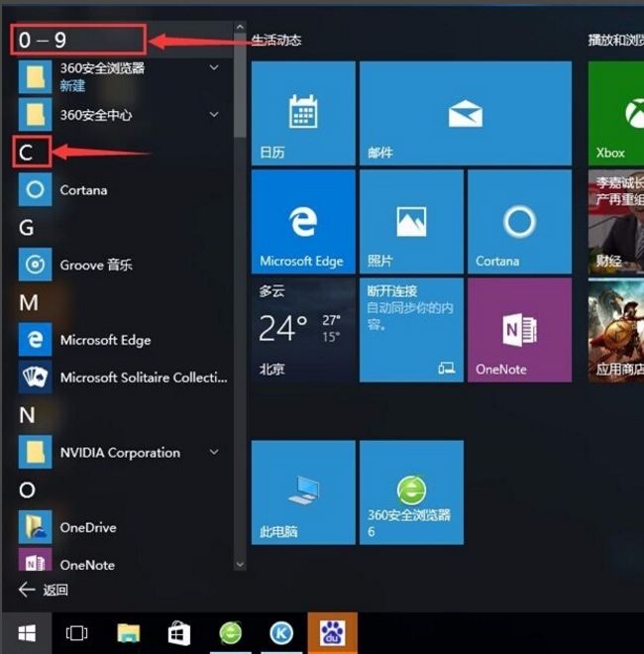Expand the 360安全浏览器 folder chevron
Viewport: 644px width, 654px height.
pyautogui.click(x=214, y=68)
